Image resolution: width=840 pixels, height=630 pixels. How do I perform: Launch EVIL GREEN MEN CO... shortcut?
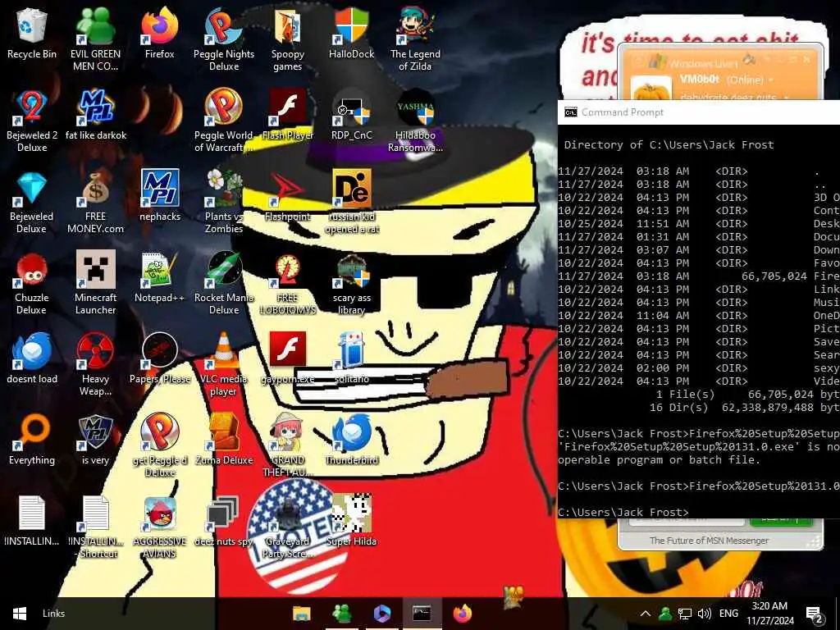pyautogui.click(x=95, y=39)
